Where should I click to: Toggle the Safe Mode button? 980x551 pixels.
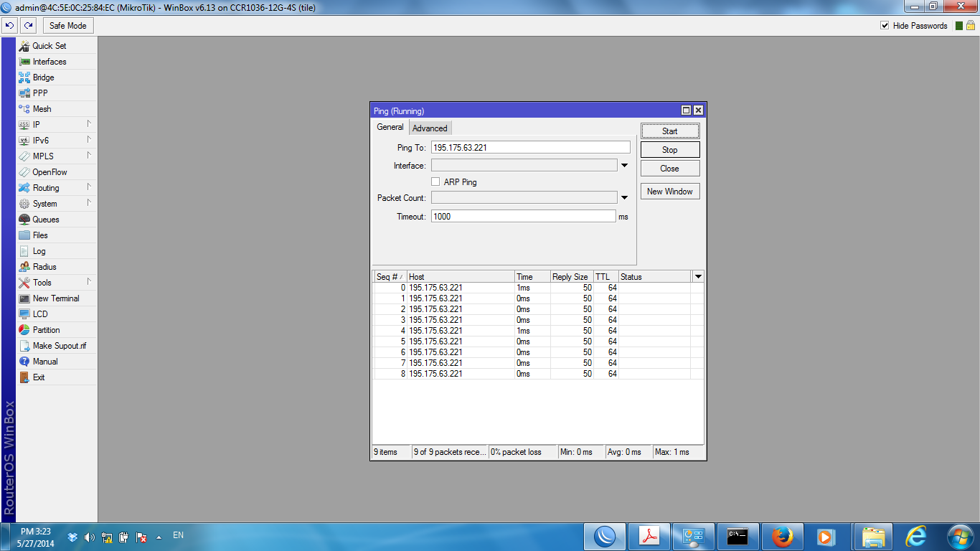point(68,26)
